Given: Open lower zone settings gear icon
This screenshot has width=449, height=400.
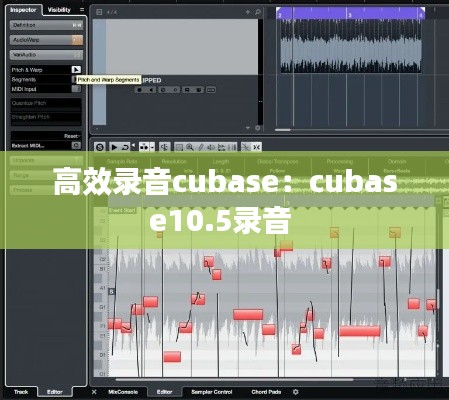Looking at the screenshot, I should point(295,392).
